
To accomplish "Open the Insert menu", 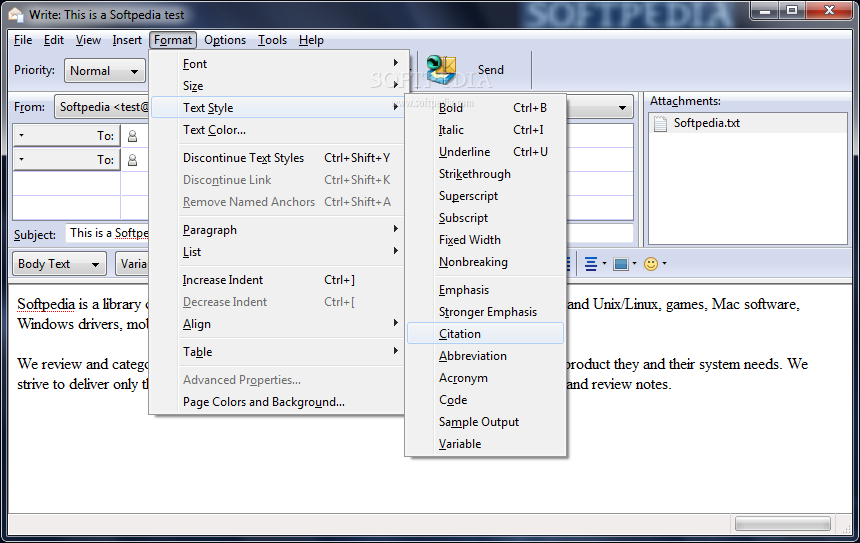I will (x=127, y=40).
